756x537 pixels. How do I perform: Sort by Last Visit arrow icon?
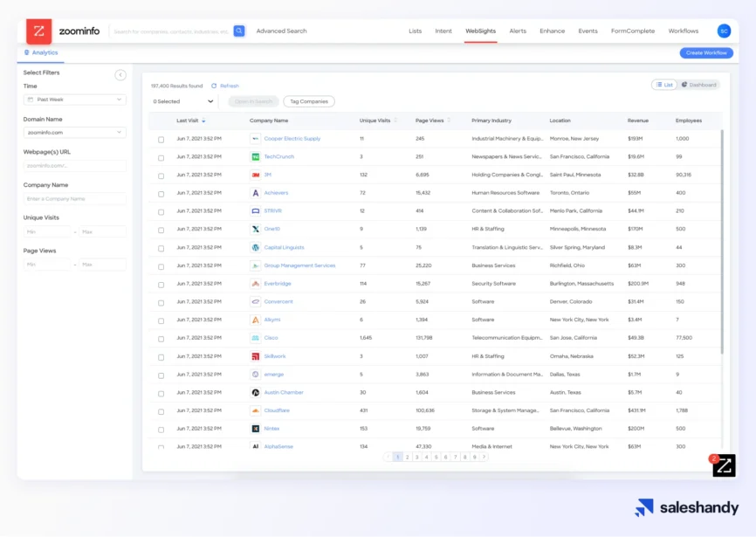[203, 120]
